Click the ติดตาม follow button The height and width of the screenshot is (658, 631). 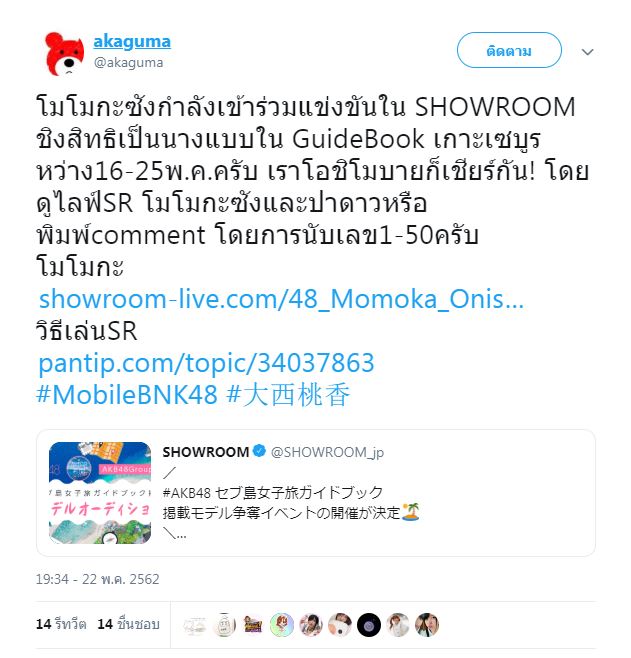(x=509, y=51)
